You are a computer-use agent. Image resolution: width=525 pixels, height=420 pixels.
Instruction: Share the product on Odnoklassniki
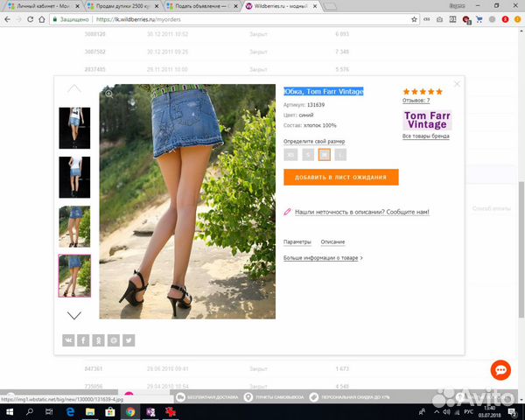click(98, 340)
